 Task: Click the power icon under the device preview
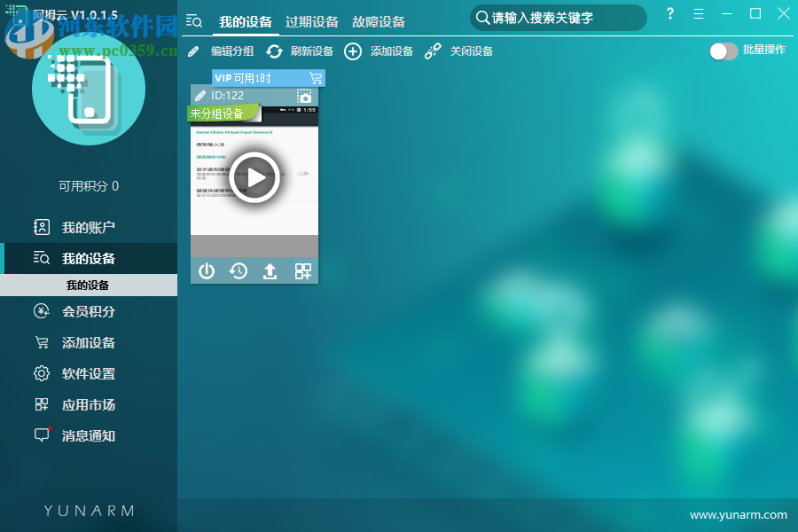click(x=207, y=270)
